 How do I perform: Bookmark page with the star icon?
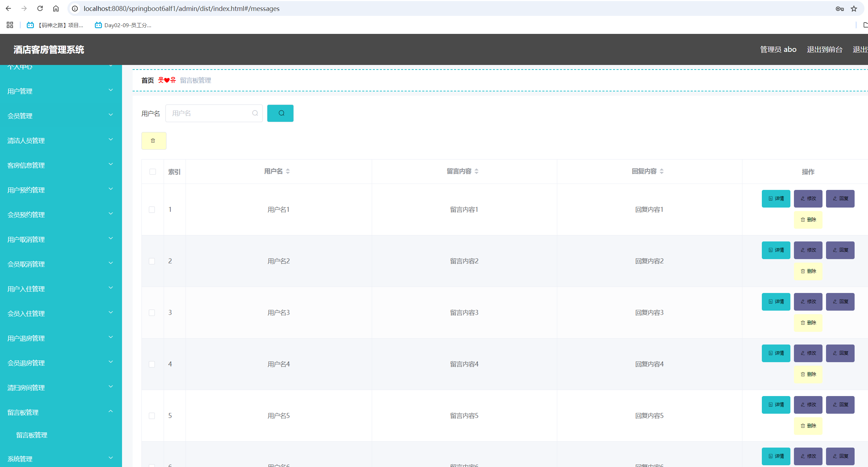pos(854,8)
